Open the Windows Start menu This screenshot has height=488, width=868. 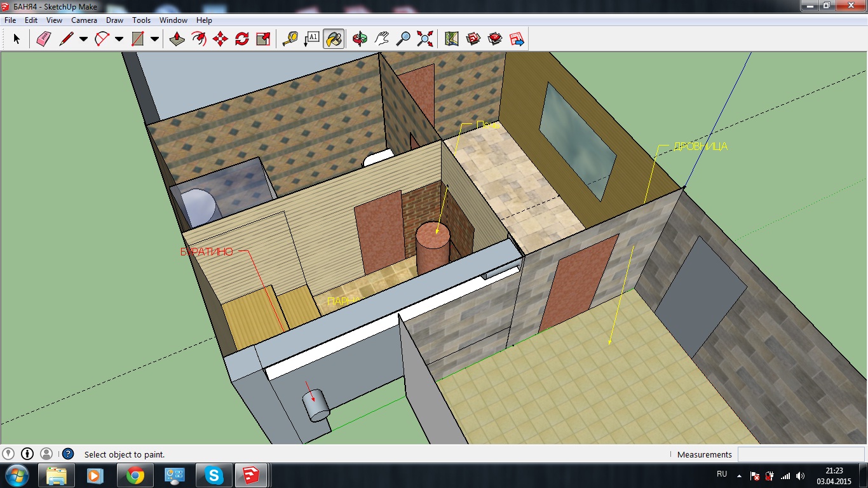coord(17,475)
